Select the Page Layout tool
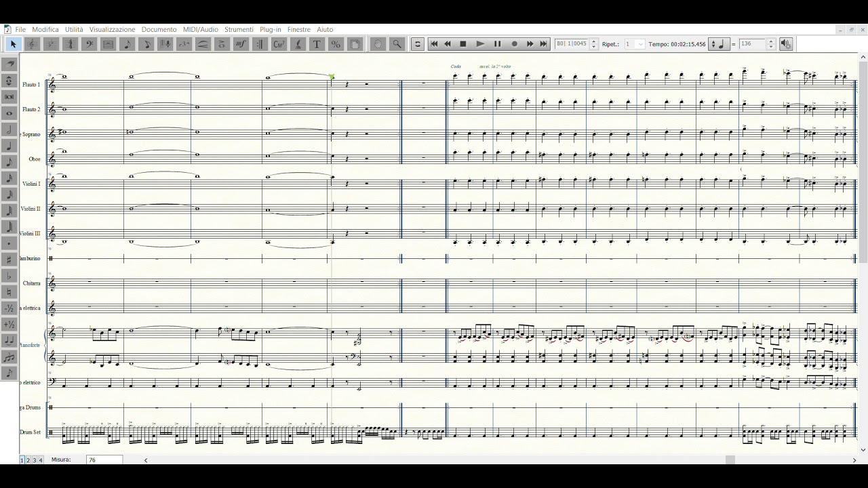Screen dimensions: 868x488 point(355,44)
